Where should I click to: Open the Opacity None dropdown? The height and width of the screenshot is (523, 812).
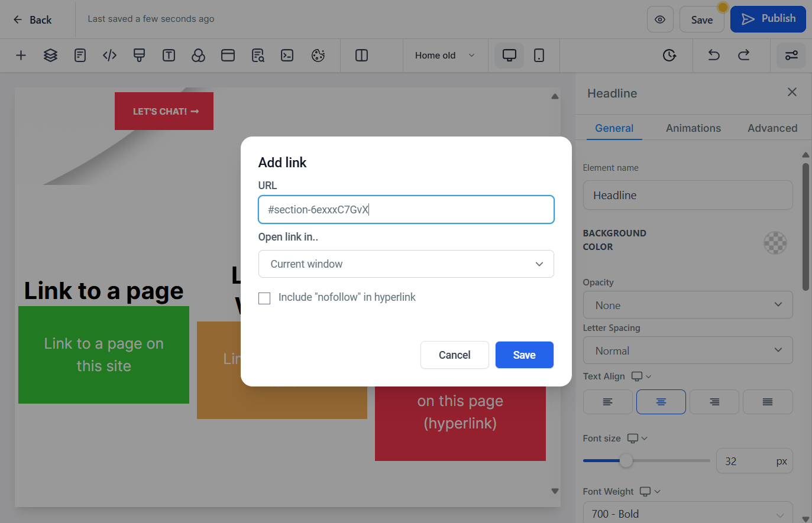click(688, 305)
